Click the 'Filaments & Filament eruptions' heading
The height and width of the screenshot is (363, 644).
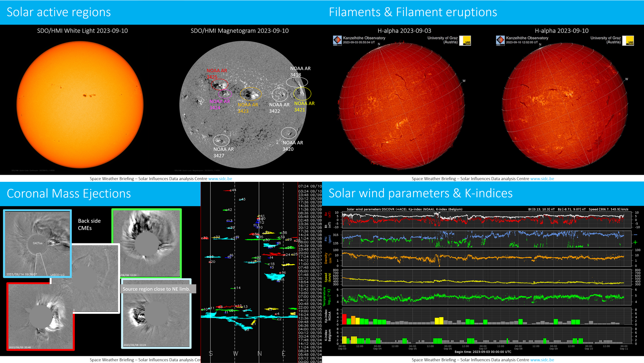tap(413, 12)
